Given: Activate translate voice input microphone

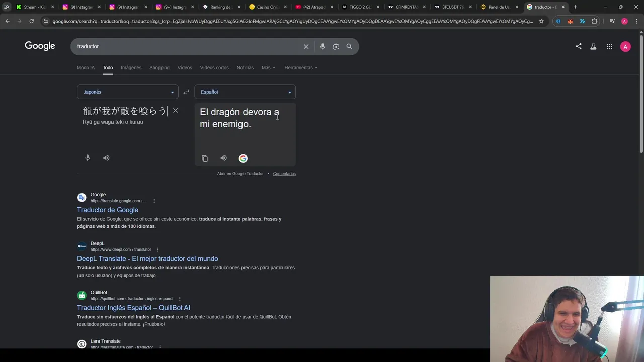Looking at the screenshot, I should pyautogui.click(x=88, y=158).
